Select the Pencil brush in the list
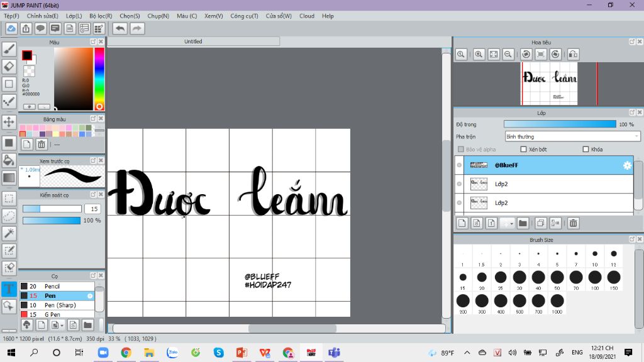The height and width of the screenshot is (362, 644). click(x=57, y=286)
